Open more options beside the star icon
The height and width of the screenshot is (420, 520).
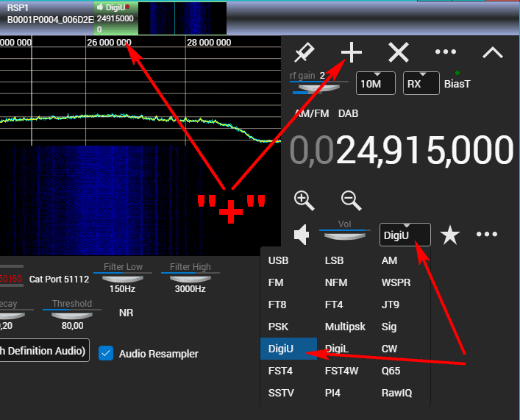(487, 235)
